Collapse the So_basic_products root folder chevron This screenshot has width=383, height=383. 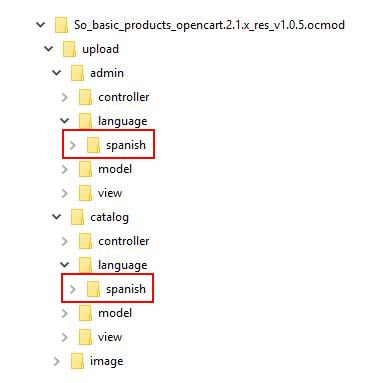click(x=41, y=25)
